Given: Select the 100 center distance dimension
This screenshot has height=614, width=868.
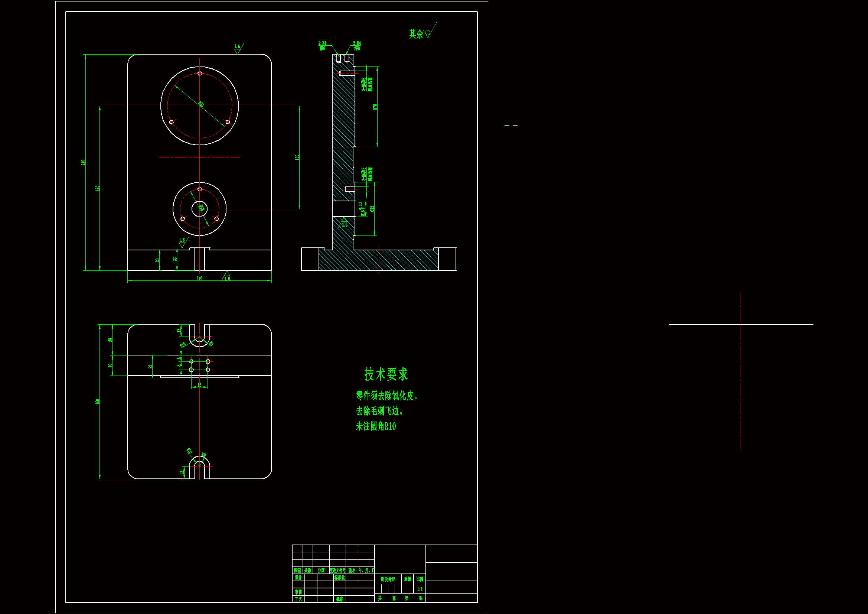Looking at the screenshot, I should pos(297,157).
